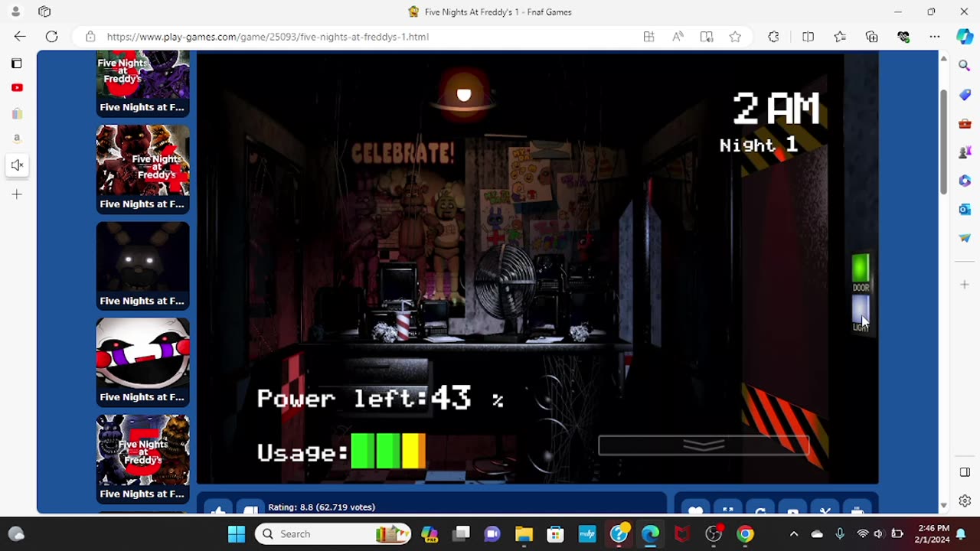Open the Edge sidebar Drop paper-plane icon
Image resolution: width=980 pixels, height=551 pixels.
click(965, 238)
